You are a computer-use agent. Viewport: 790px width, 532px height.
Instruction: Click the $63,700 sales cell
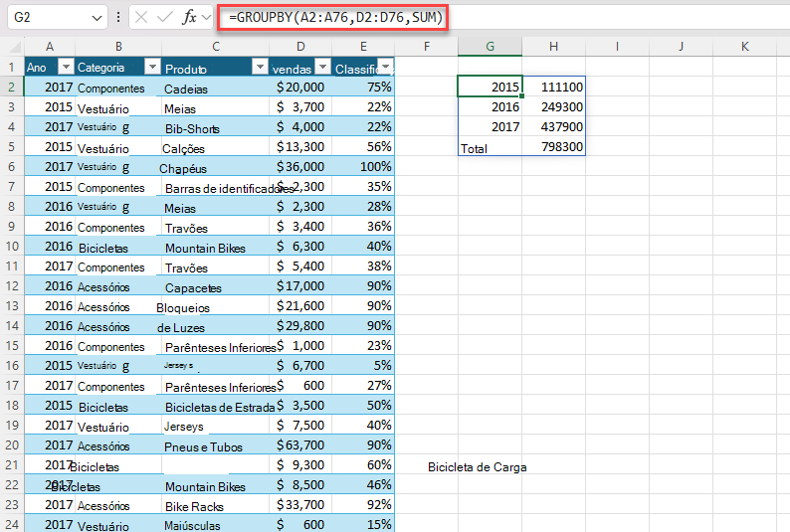(300, 444)
